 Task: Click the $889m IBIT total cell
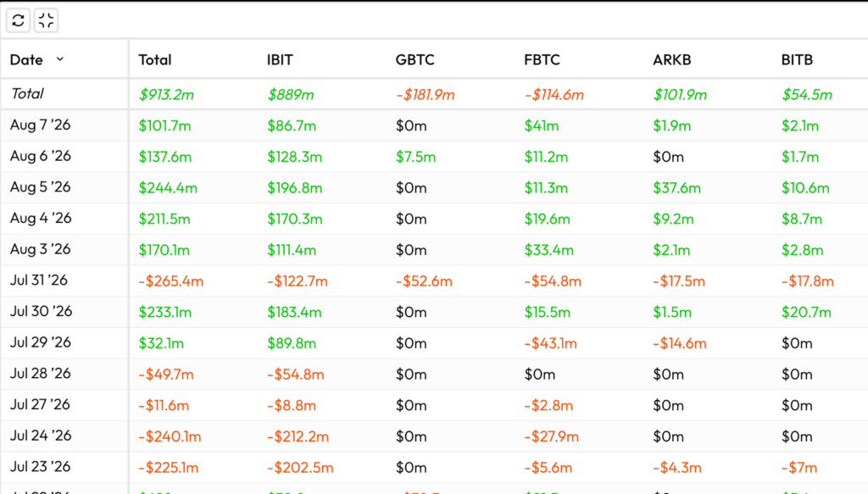(x=290, y=95)
